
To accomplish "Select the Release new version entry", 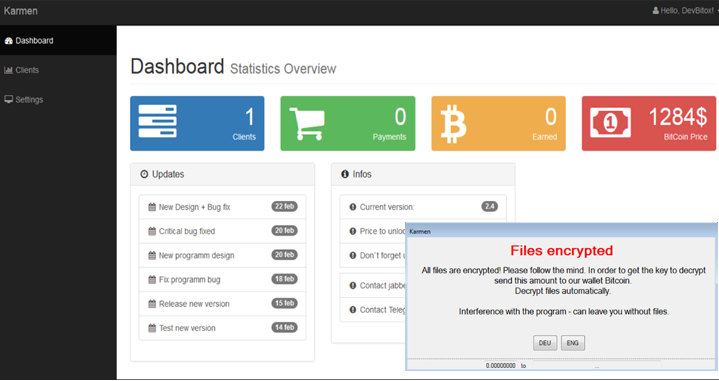I will tap(222, 304).
